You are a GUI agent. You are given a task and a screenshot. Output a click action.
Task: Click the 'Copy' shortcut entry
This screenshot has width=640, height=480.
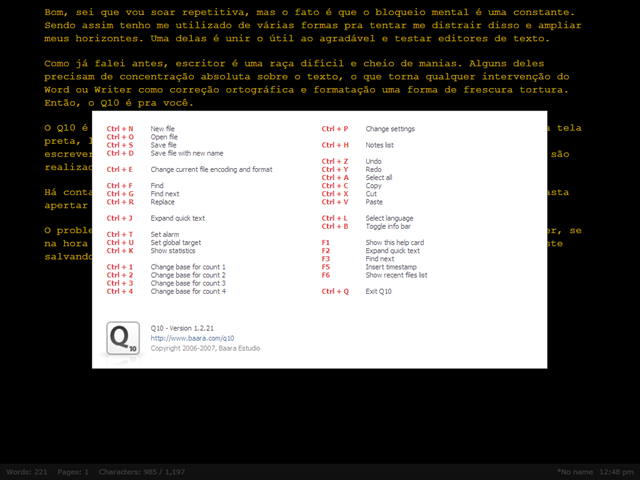[x=373, y=186]
